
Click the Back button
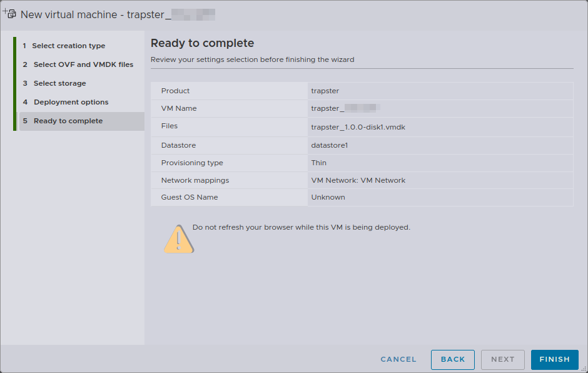click(452, 359)
